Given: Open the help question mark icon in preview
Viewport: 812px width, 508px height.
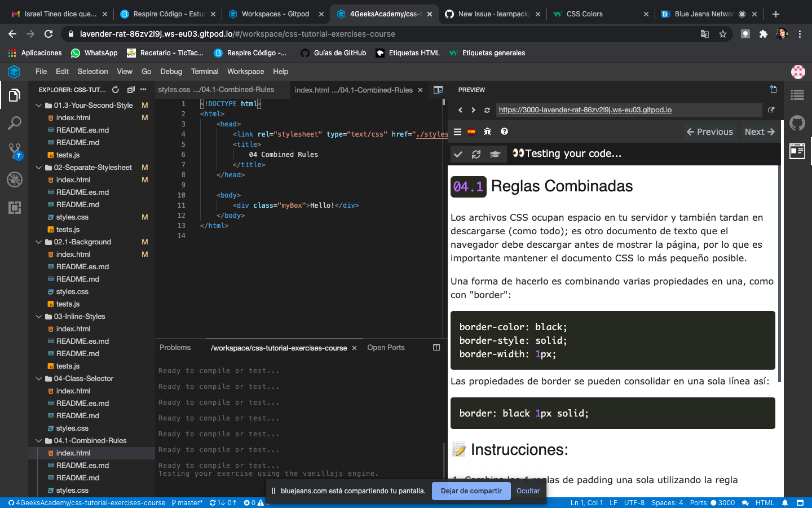Looking at the screenshot, I should coord(504,132).
